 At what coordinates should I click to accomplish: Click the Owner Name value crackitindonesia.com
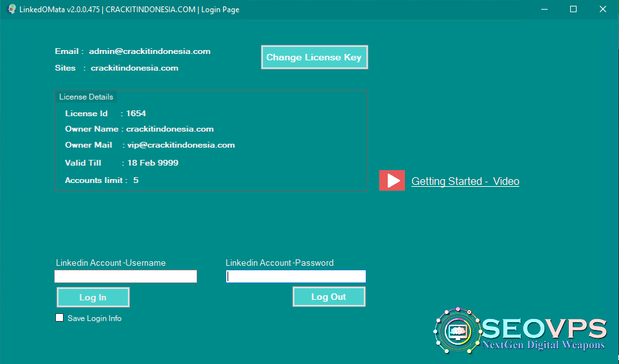tap(170, 129)
